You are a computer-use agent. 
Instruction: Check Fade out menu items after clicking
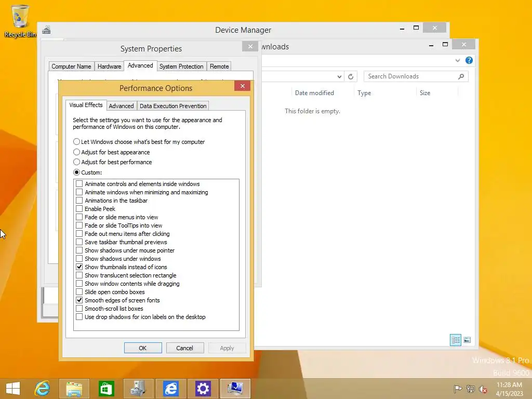click(79, 234)
